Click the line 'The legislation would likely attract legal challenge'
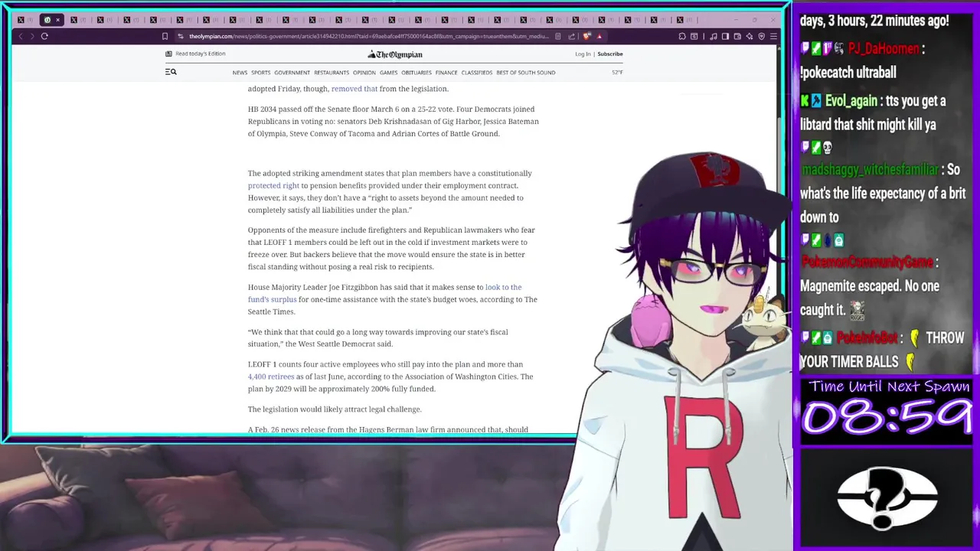This screenshot has width=980, height=551. coord(335,409)
